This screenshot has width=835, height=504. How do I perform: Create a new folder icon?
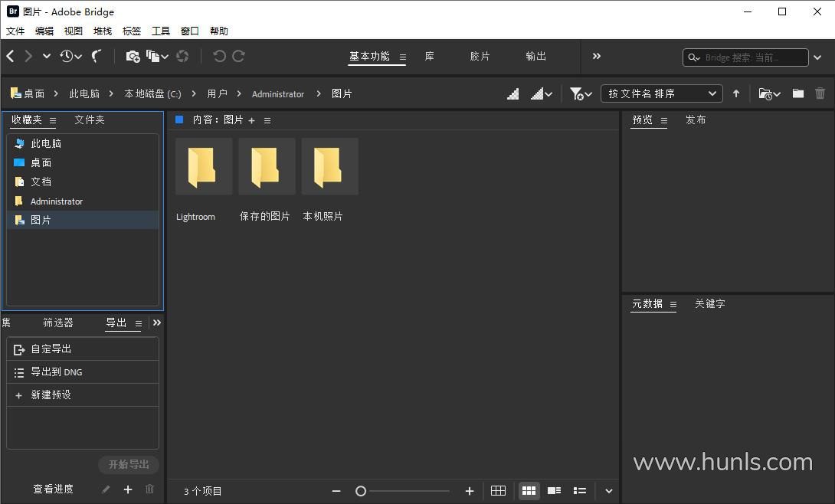[x=797, y=93]
